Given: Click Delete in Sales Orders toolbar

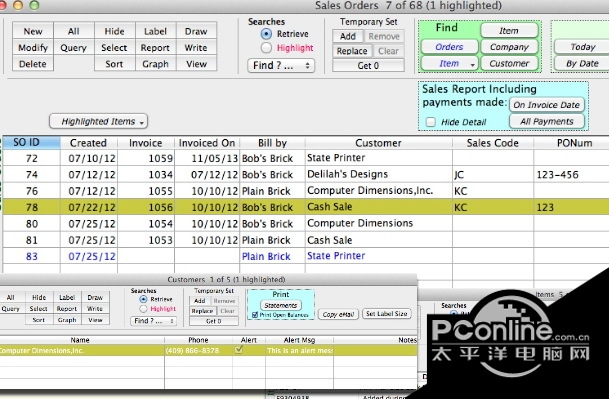Looking at the screenshot, I should [33, 64].
